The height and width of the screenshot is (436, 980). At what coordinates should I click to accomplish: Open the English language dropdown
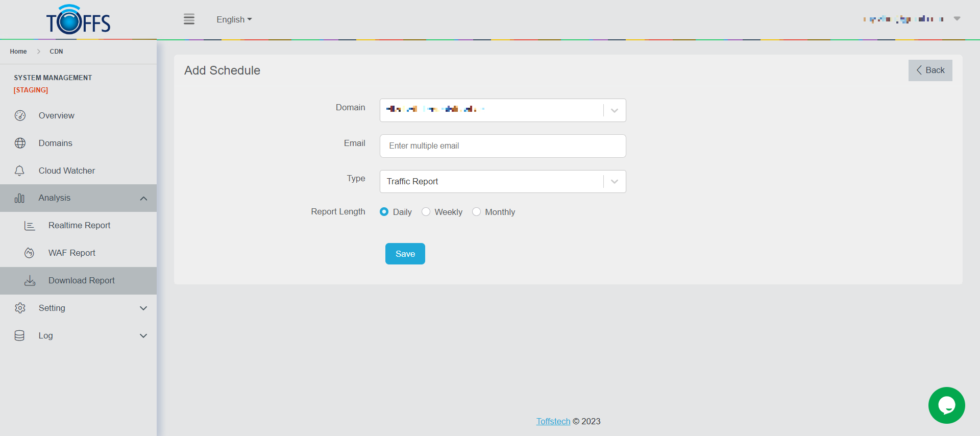[234, 19]
